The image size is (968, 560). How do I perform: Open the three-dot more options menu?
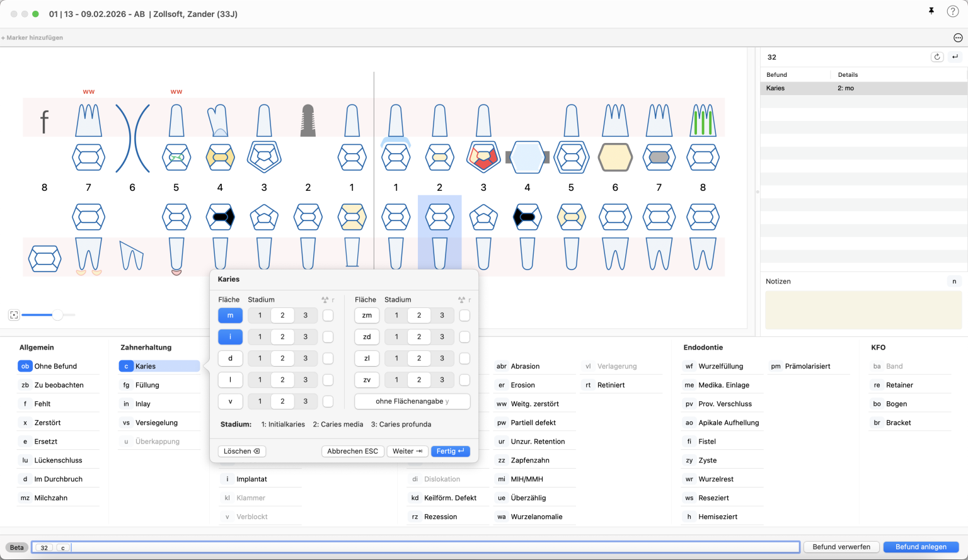pyautogui.click(x=958, y=38)
